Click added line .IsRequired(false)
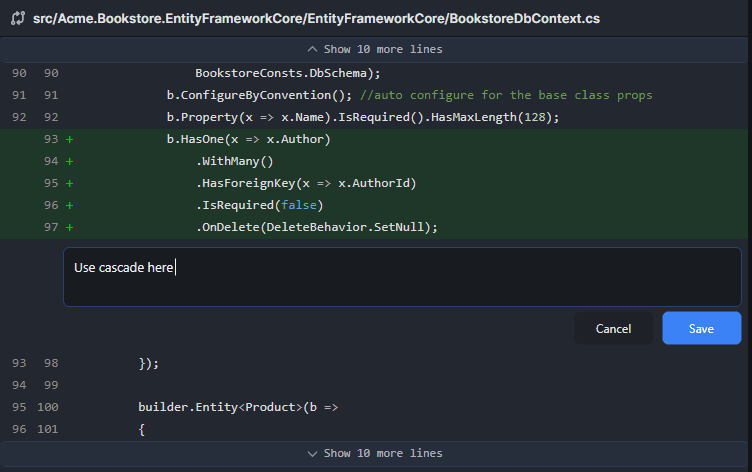 pos(259,206)
